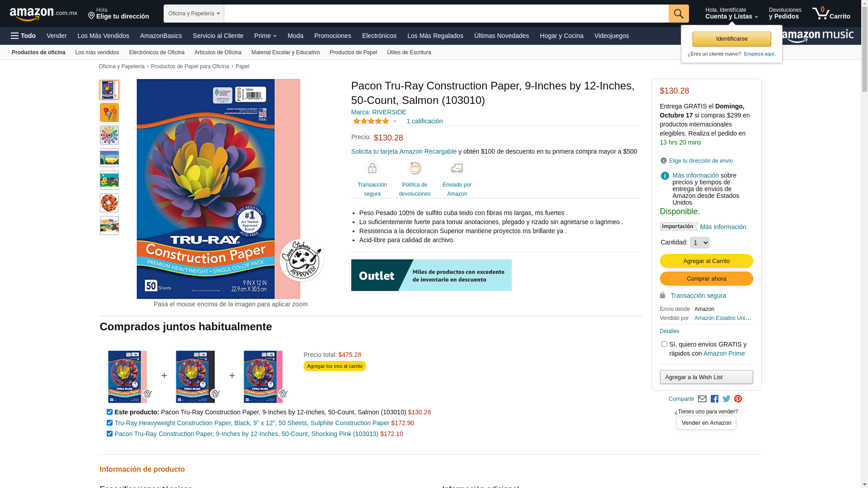Uncheck the Shocking Pink paper checkbox
This screenshot has width=868, height=488.
[x=109, y=434]
